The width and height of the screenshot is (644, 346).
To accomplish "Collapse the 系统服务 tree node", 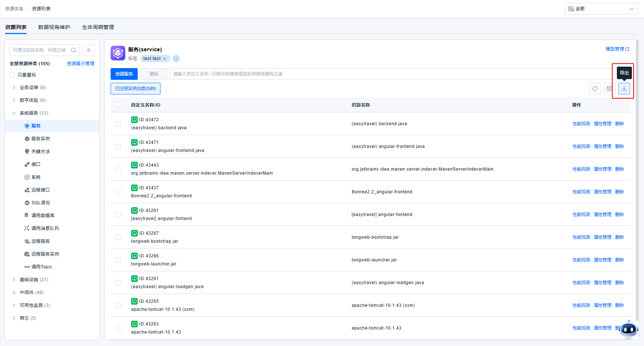I will pos(14,113).
